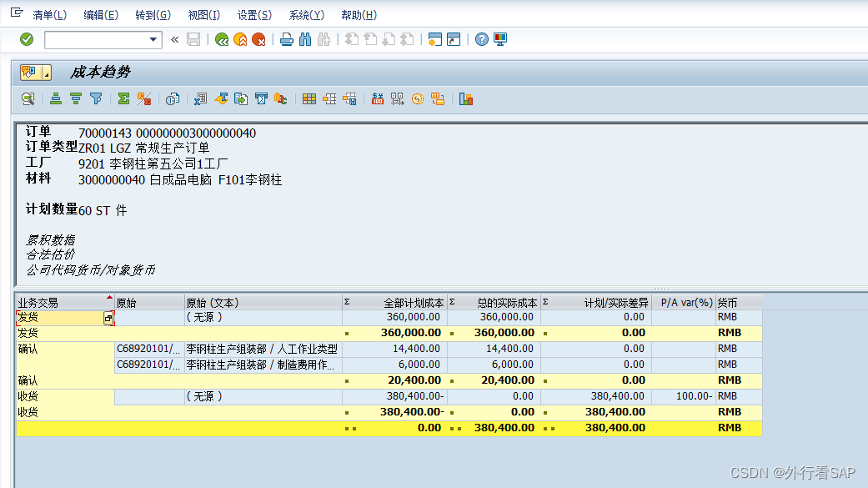Image resolution: width=868 pixels, height=488 pixels.
Task: Open the Help question mark icon
Action: click(x=481, y=39)
